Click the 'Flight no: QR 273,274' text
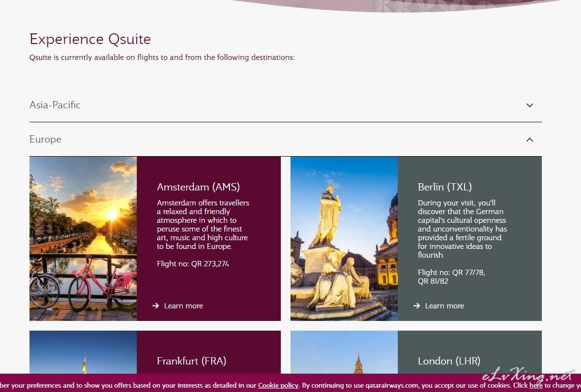Viewport: 581px width, 392px height. (x=193, y=264)
